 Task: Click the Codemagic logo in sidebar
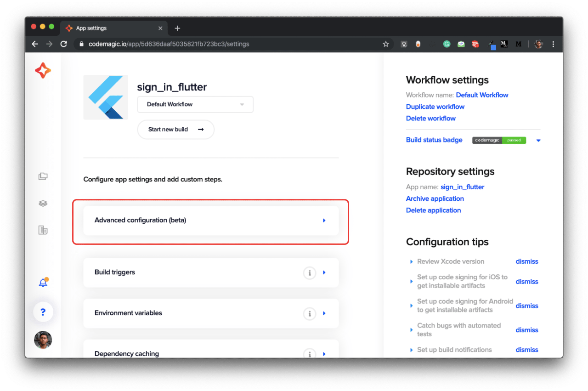(x=43, y=70)
